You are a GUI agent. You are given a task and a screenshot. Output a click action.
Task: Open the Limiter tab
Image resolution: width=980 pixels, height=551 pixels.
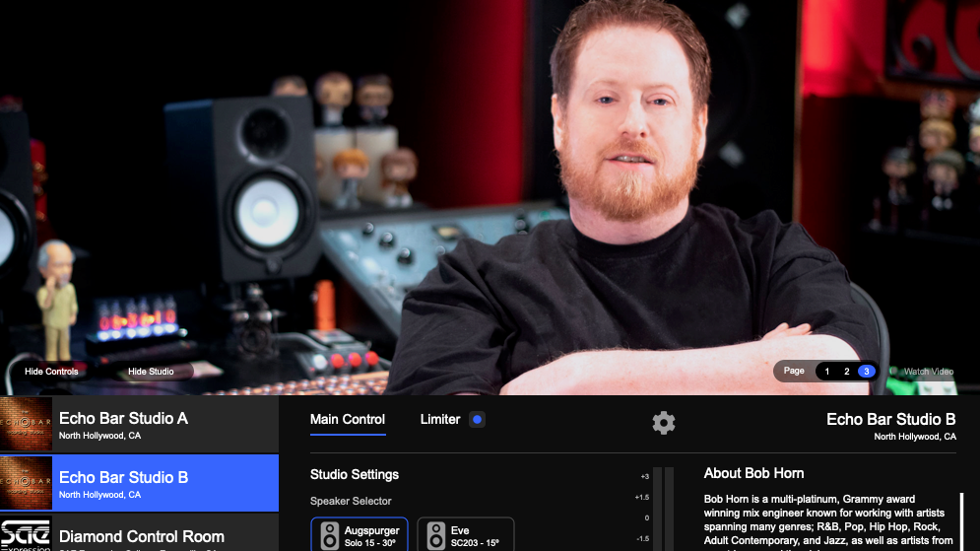pos(439,420)
